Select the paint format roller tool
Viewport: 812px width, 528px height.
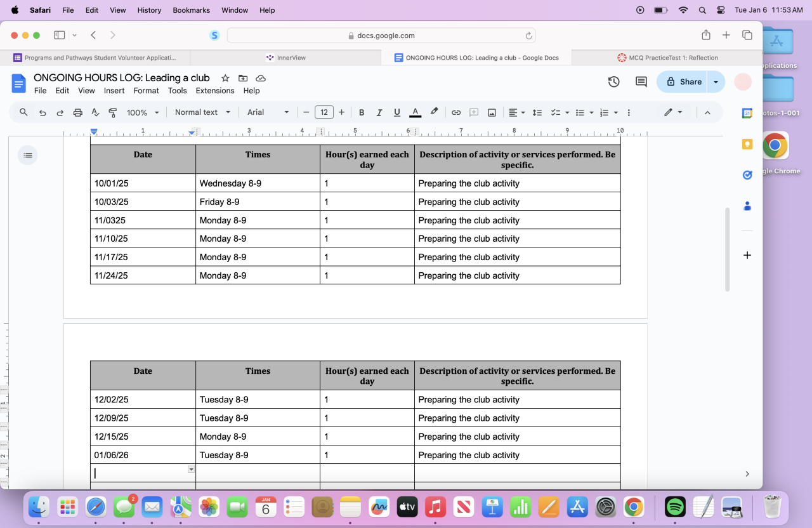[x=113, y=112]
